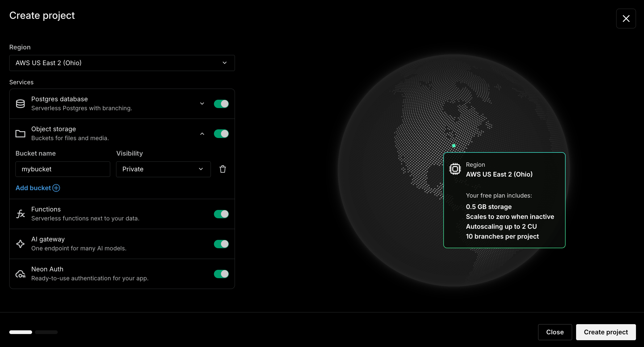The width and height of the screenshot is (644, 347).
Task: Click 'Scales to zero when inactive' text
Action: 510,217
